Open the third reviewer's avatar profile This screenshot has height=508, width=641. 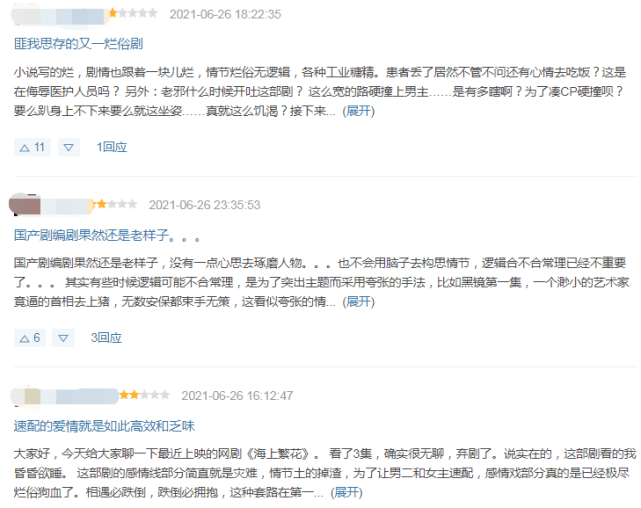tap(26, 396)
